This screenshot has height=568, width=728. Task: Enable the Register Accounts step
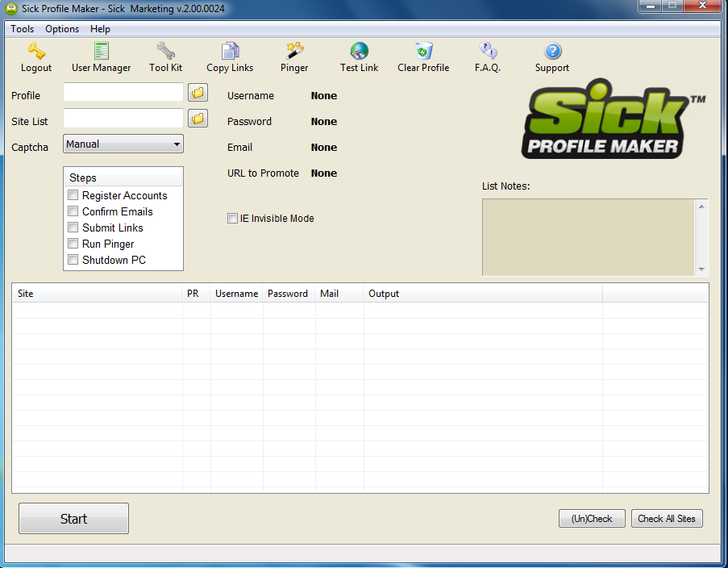pos(73,194)
